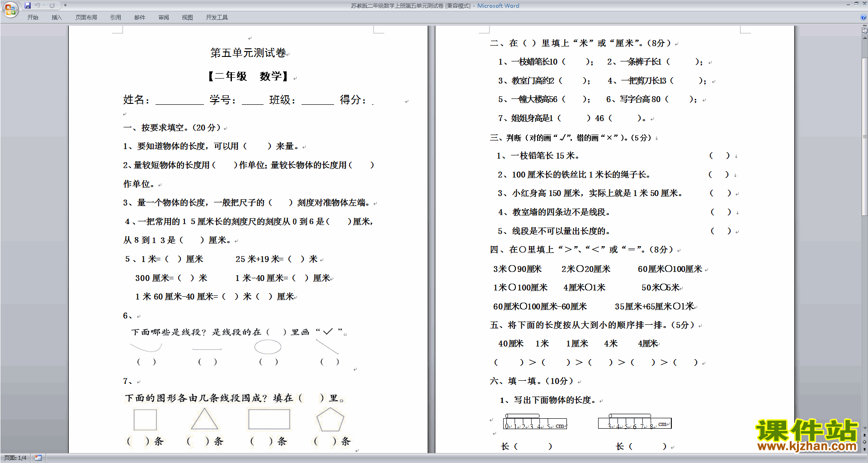The width and height of the screenshot is (868, 463).
Task: Click the square shape in question 7
Action: (x=145, y=420)
